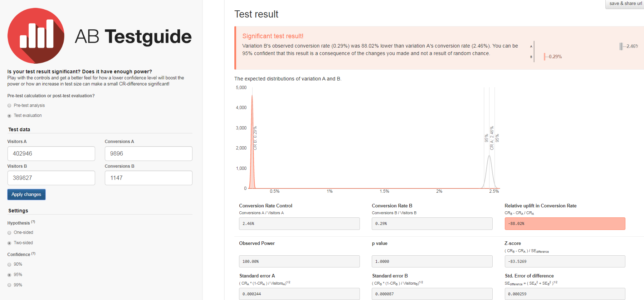This screenshot has width=644, height=300.
Task: Click the Z-score result field
Action: click(565, 261)
